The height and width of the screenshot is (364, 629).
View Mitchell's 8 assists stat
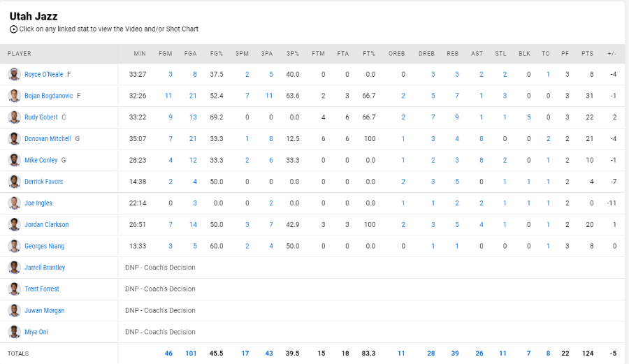482,139
